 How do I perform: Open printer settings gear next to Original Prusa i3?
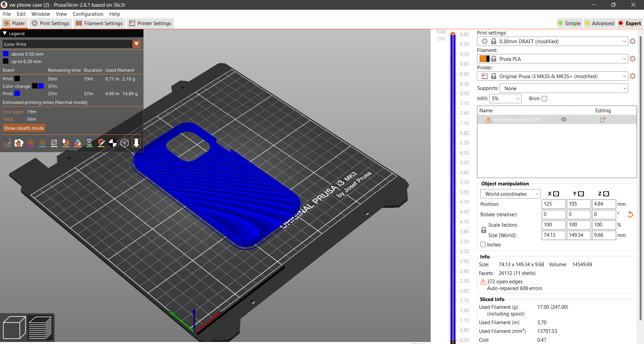tap(633, 76)
